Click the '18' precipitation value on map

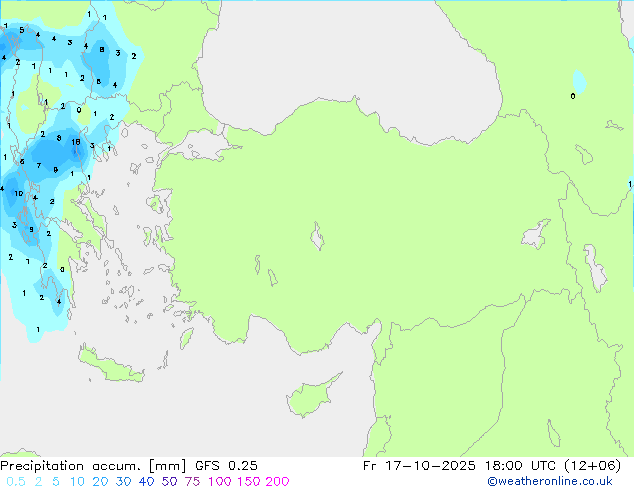[x=76, y=142]
